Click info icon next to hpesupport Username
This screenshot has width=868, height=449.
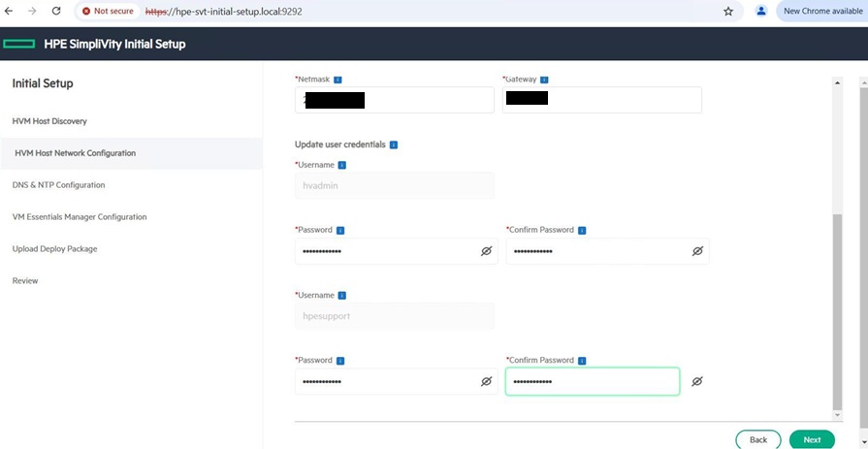342,296
